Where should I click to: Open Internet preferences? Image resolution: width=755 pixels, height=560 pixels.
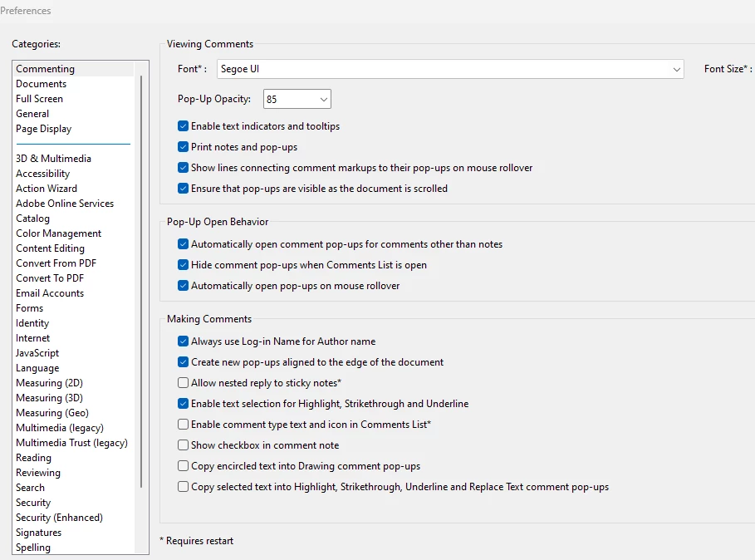pos(74,337)
